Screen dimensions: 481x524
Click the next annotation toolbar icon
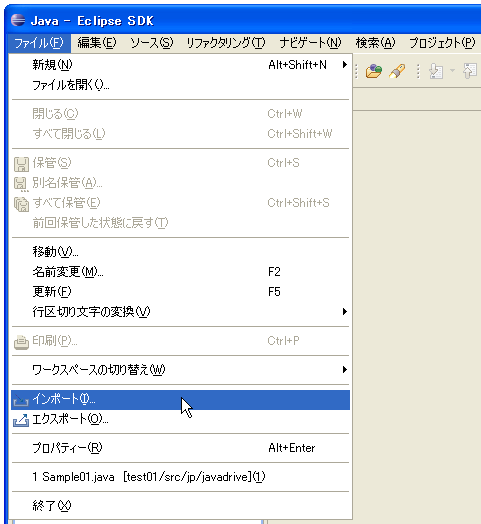[436, 71]
